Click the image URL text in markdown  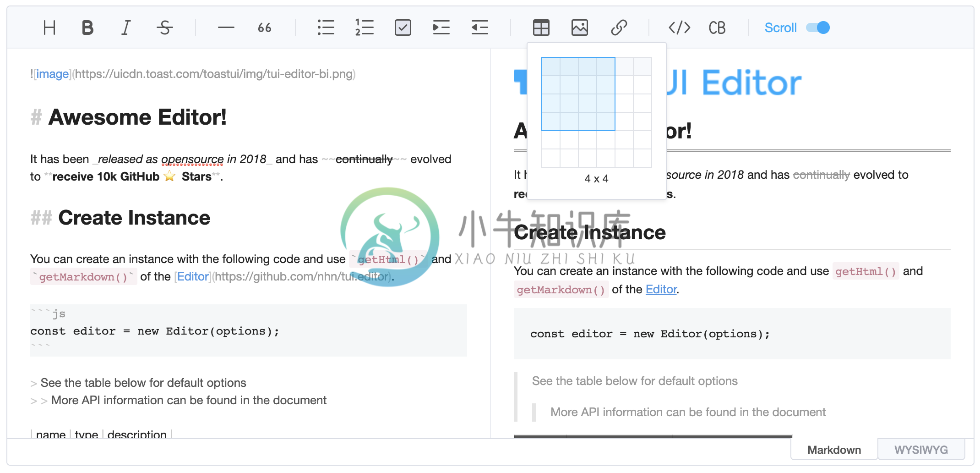click(x=215, y=74)
